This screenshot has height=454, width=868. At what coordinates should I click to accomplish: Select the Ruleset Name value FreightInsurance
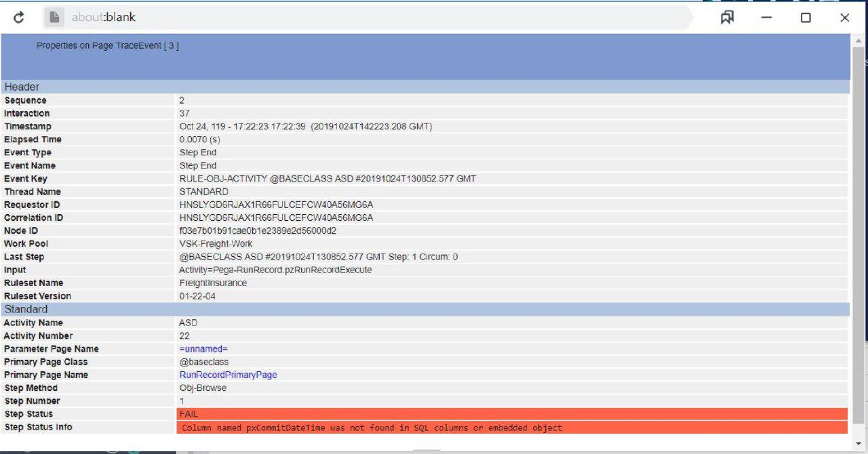(213, 283)
